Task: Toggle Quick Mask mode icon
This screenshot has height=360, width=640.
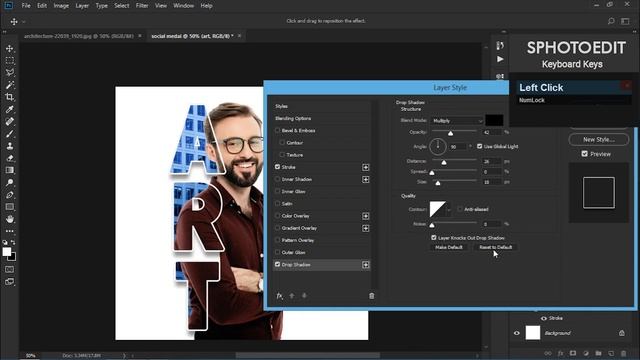Action: point(9,270)
